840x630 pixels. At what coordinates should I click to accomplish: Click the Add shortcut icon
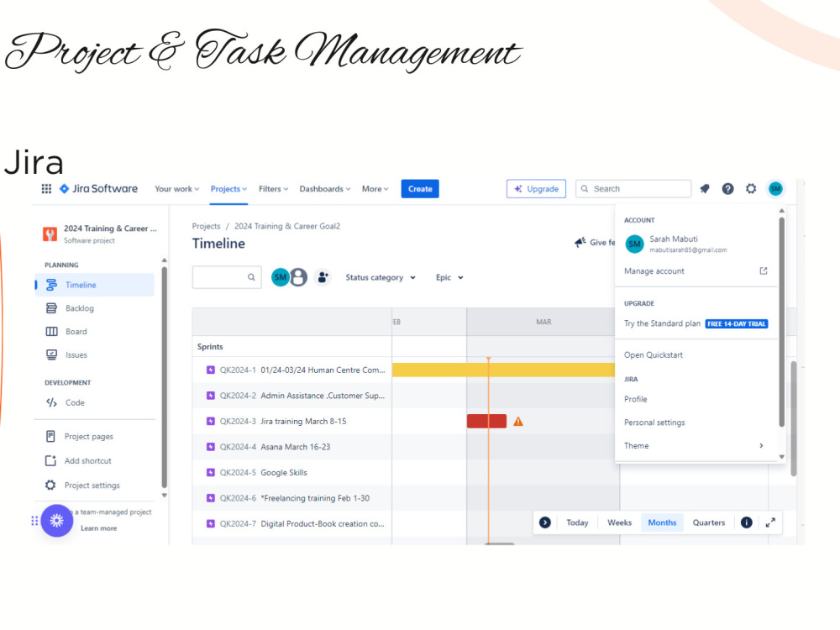pos(50,460)
